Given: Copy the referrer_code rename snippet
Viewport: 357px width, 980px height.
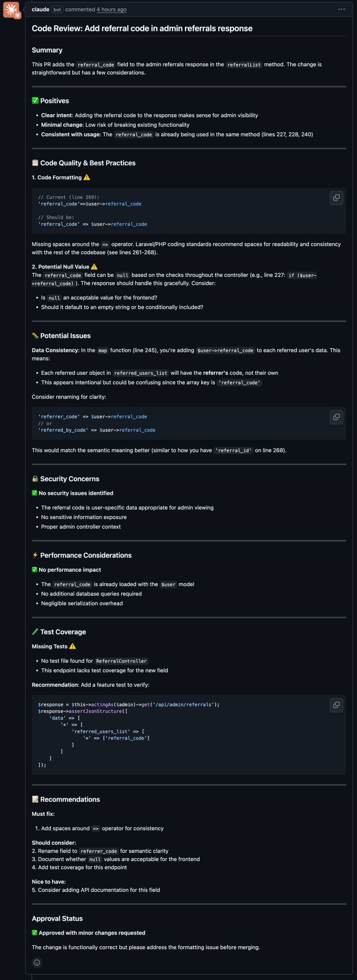Looking at the screenshot, I should pyautogui.click(x=336, y=417).
